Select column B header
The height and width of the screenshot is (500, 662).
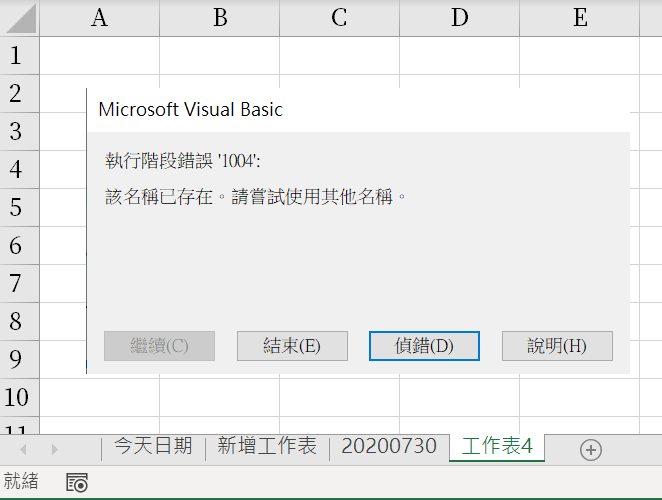tap(220, 18)
